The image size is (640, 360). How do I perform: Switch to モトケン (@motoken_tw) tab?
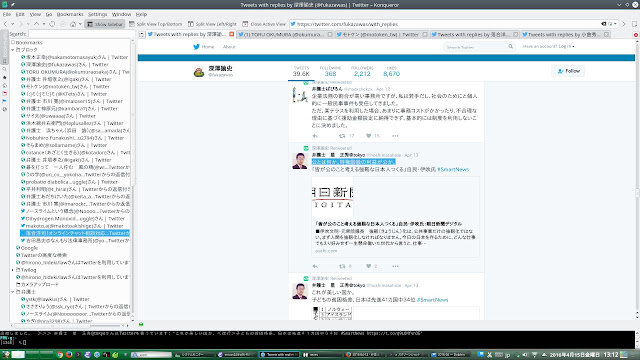[382, 35]
